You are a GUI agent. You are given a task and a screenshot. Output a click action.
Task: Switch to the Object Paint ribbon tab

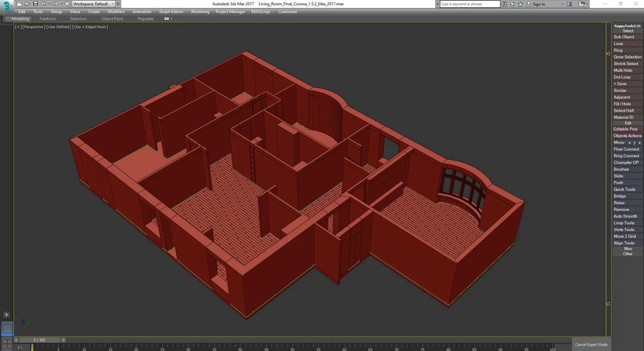tap(112, 19)
